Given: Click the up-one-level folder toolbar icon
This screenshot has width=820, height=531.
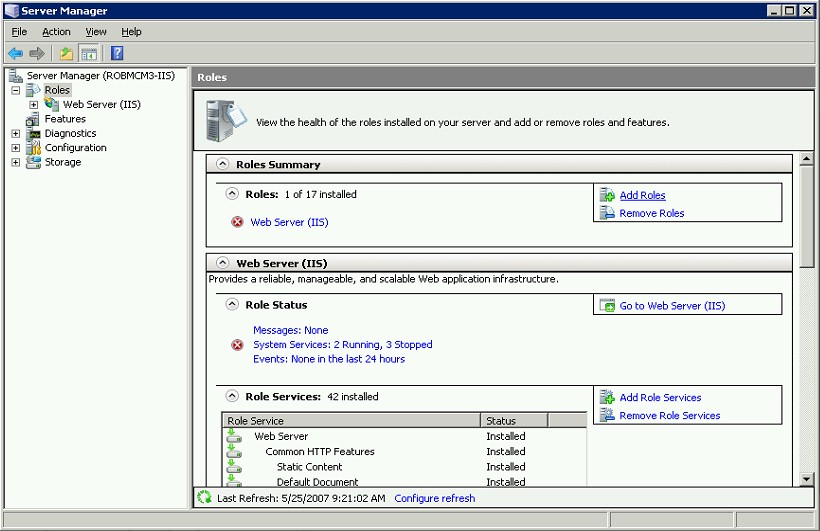Looking at the screenshot, I should tap(66, 53).
